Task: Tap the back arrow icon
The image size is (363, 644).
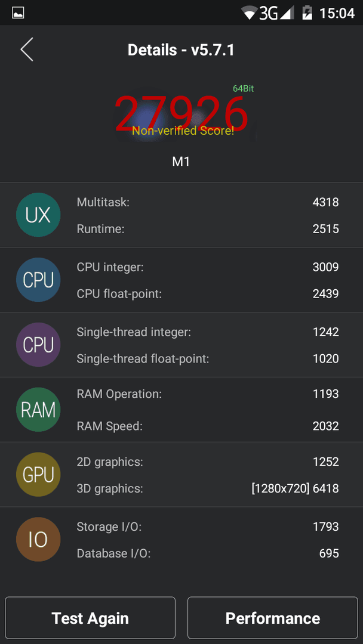Action: point(27,49)
